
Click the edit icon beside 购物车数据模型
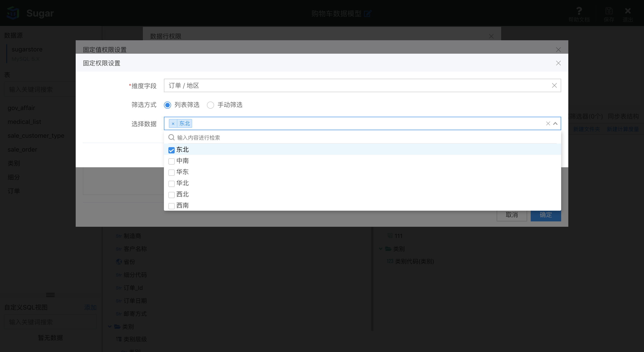coord(368,13)
